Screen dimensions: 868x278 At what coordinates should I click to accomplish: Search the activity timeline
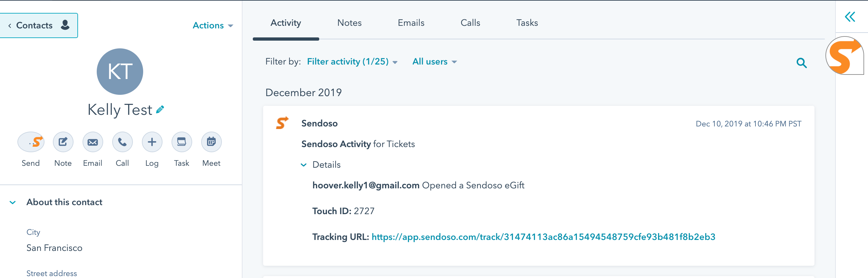tap(801, 63)
